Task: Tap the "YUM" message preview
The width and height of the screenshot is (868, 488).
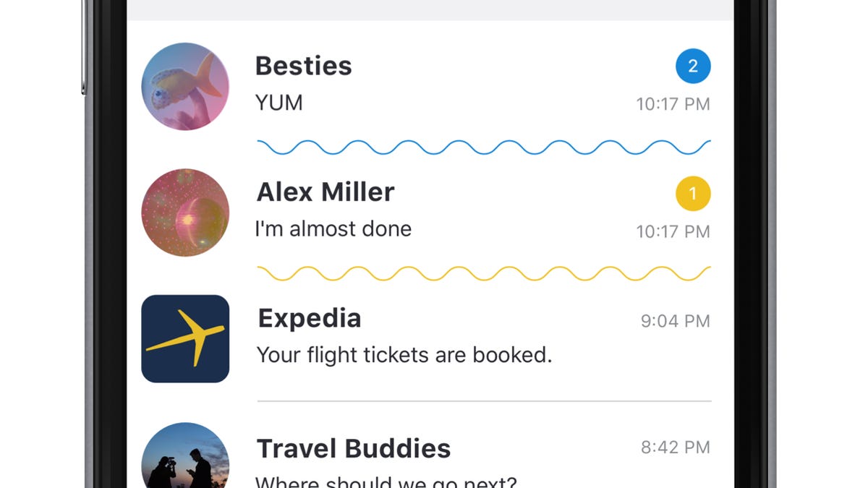Action: (x=279, y=103)
